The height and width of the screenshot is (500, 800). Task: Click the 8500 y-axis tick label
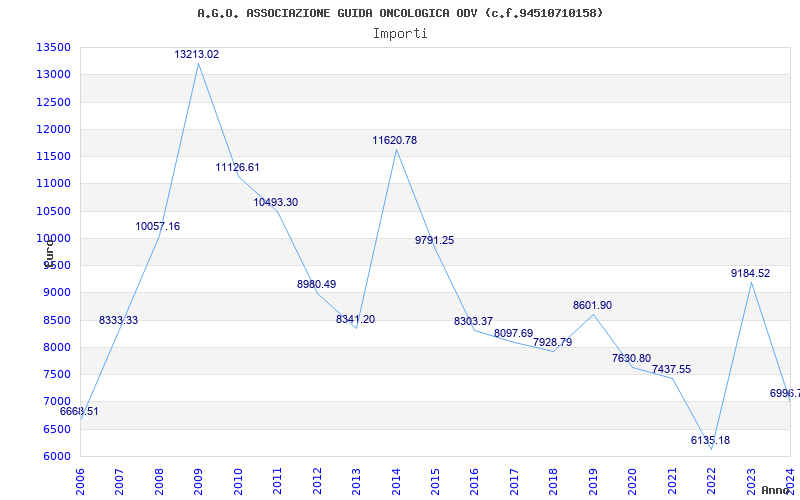click(x=57, y=320)
